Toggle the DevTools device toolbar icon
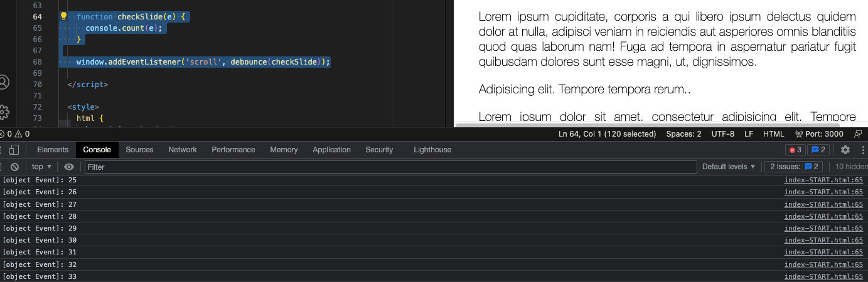 tap(14, 150)
